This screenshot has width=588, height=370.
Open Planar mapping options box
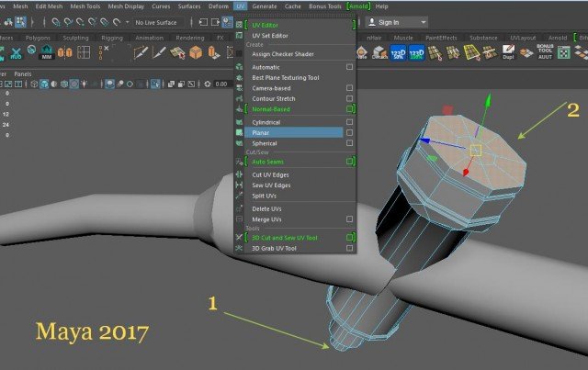(349, 133)
